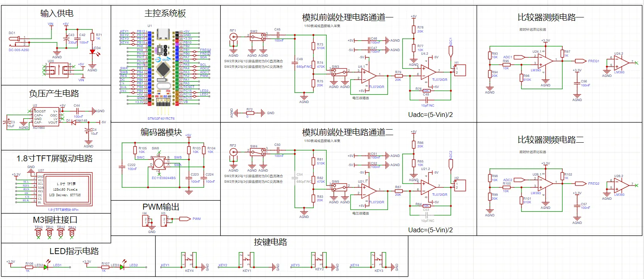The height and width of the screenshot is (279, 644).
Task: Click the 1.8寸 TFT屏 display module U27
Action: click(65, 189)
